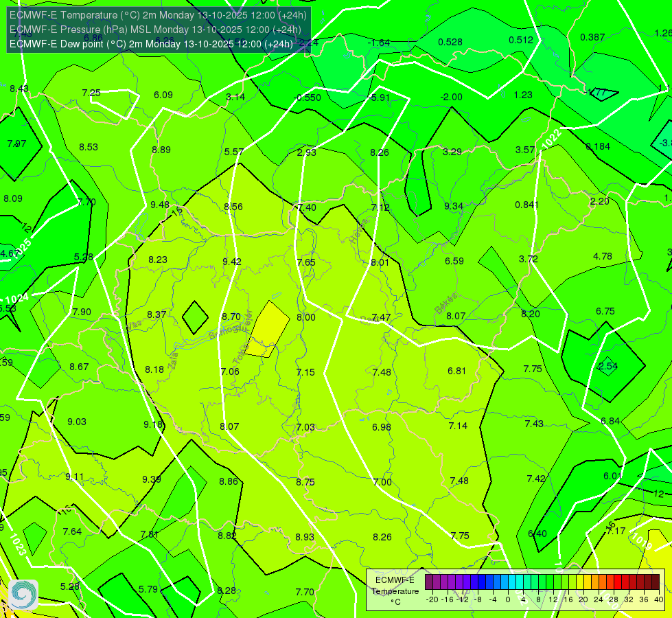Select the ECMWF-E Temperature 2m layer title
Image resolution: width=672 pixels, height=618 pixels.
point(158,15)
